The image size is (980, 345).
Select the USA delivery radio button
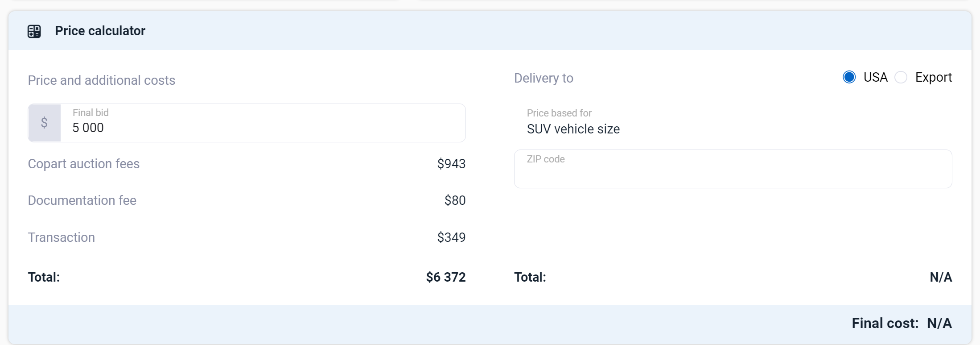pyautogui.click(x=849, y=77)
